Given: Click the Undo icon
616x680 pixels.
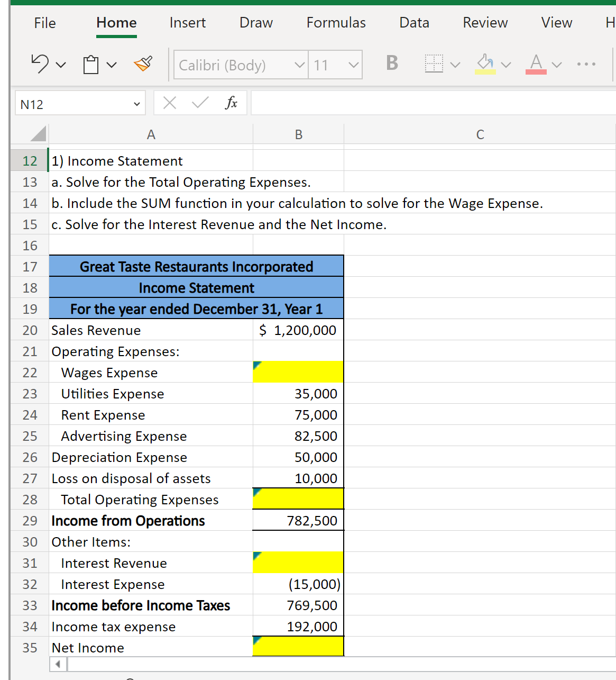Looking at the screenshot, I should click(40, 64).
